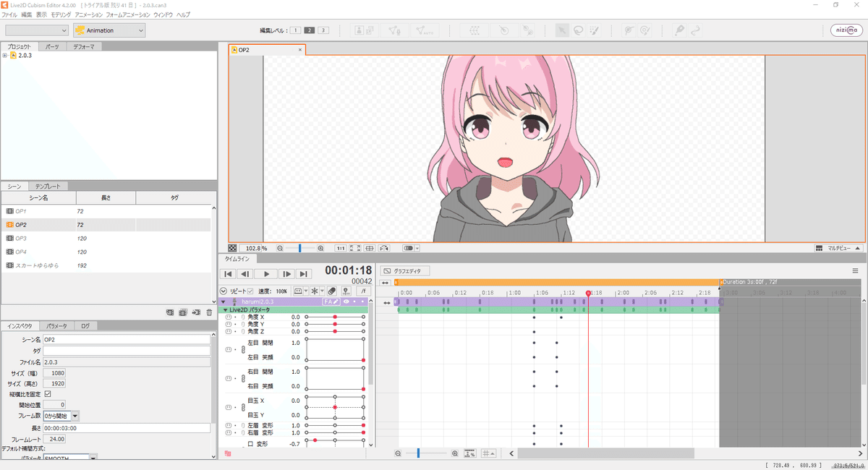This screenshot has height=470, width=868.
Task: Open the ヘルプ menu
Action: (183, 14)
